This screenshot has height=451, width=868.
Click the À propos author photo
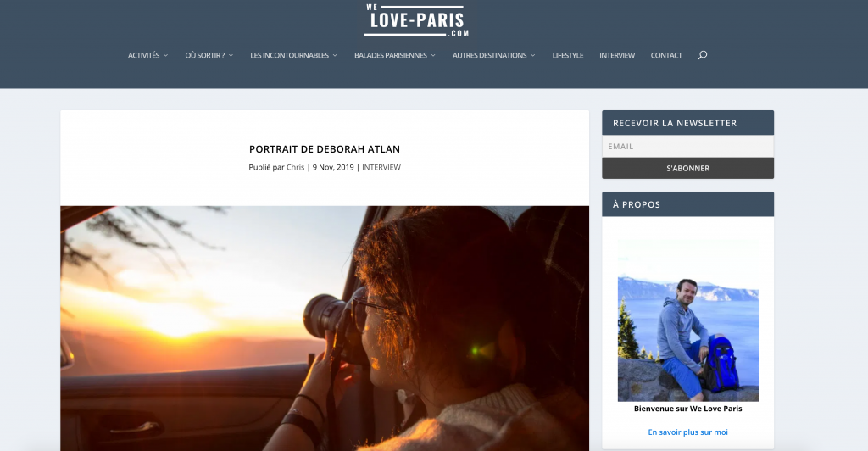687,320
